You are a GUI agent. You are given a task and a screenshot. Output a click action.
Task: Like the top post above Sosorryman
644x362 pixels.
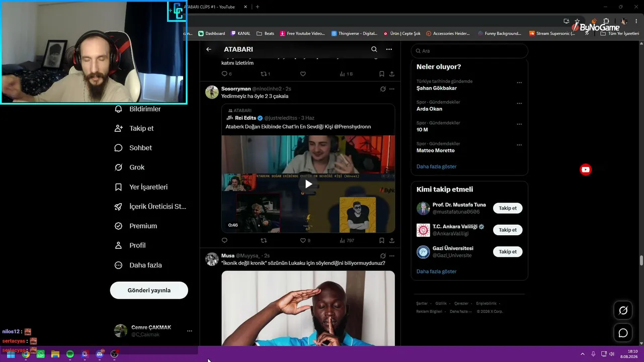303,74
